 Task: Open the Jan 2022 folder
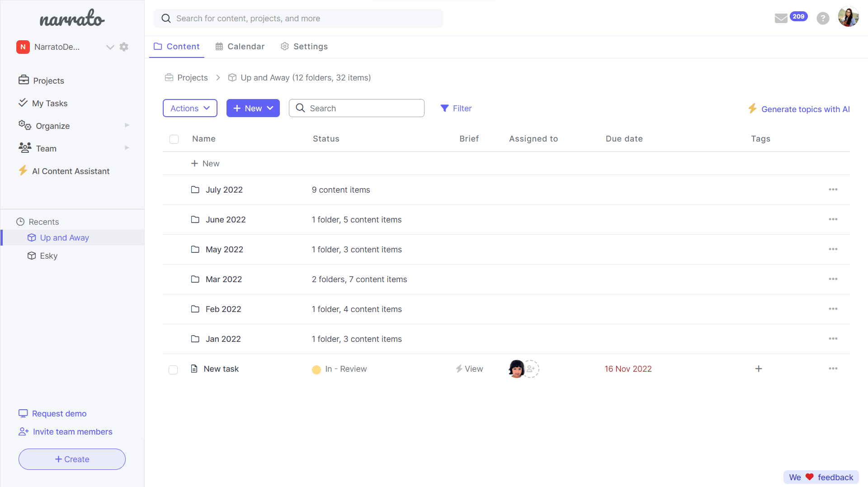tap(223, 339)
